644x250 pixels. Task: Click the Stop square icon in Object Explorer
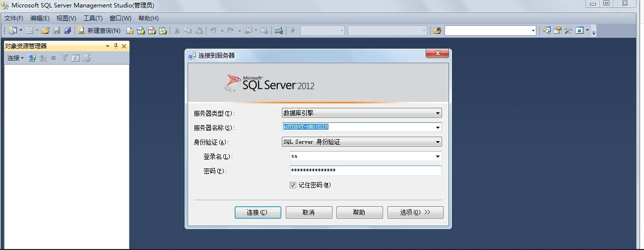point(54,58)
